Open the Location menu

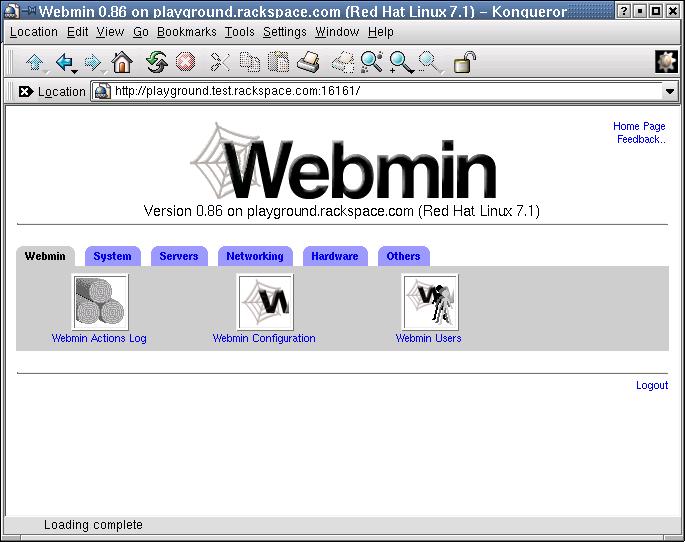(x=34, y=32)
